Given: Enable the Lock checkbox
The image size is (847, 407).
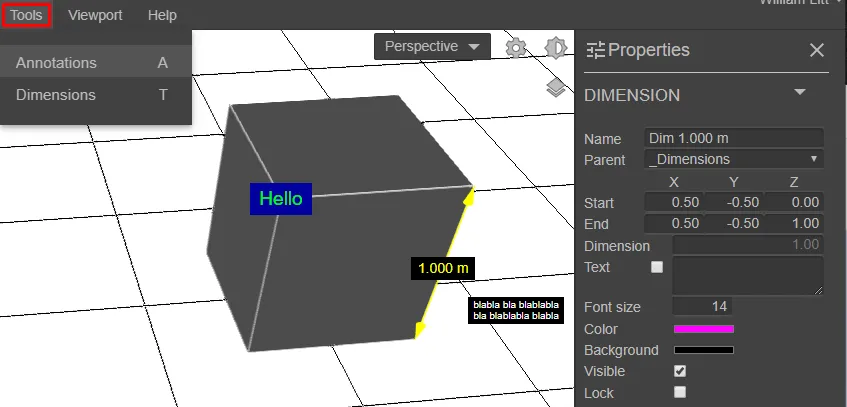Looking at the screenshot, I should tap(680, 392).
